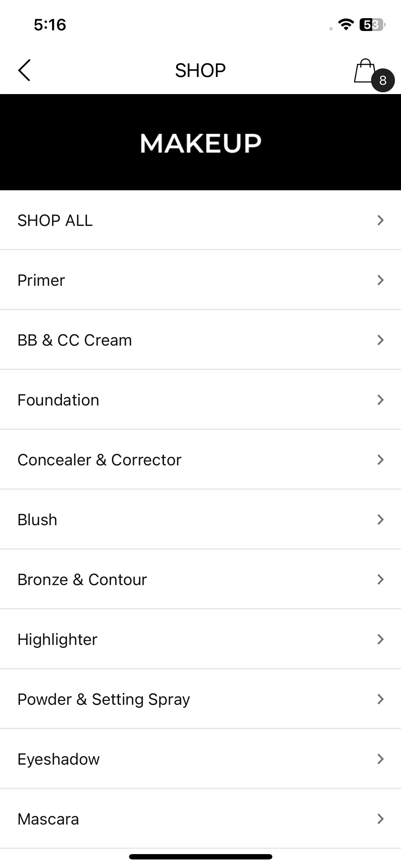
Task: Expand the Foundation chevron arrow
Action: [380, 400]
